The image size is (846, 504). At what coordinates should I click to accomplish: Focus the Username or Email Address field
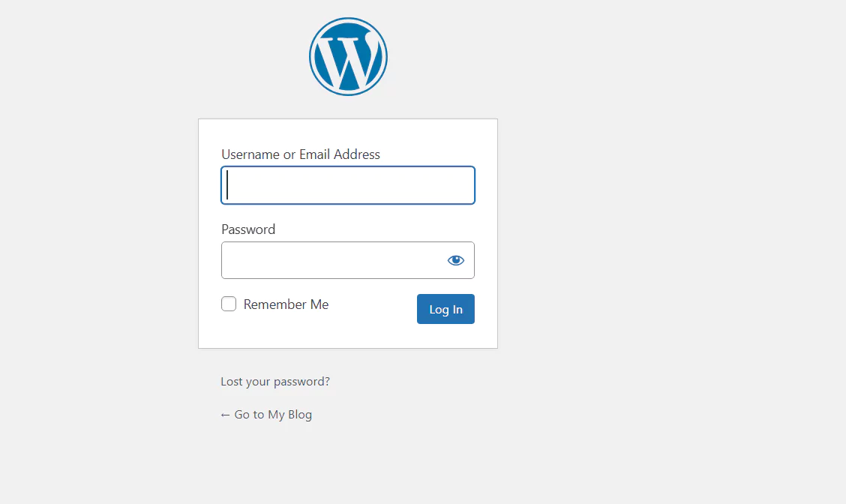tap(348, 185)
